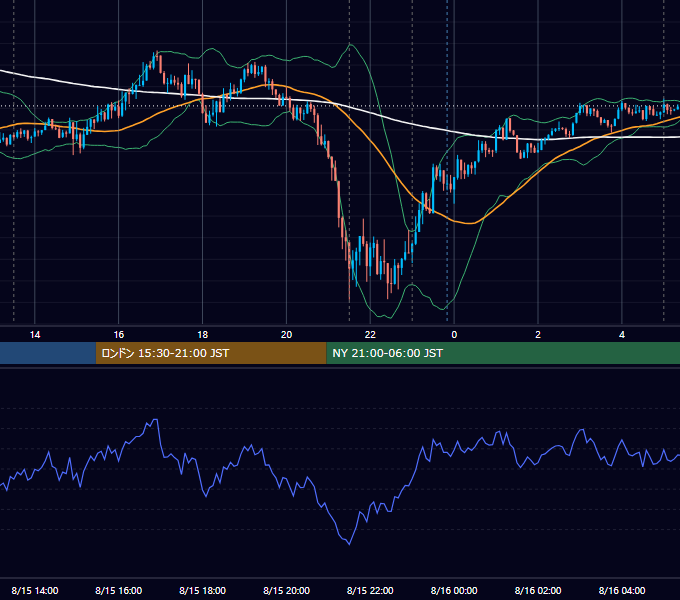
Task: Select the ロンドン 15:30-21:00 JST session bar
Action: pos(211,353)
